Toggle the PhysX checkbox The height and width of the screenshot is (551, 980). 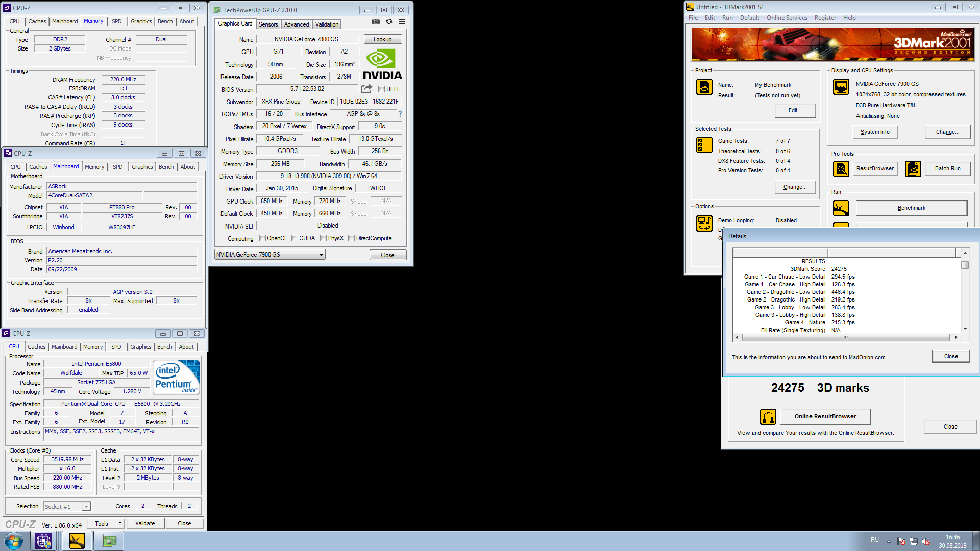pyautogui.click(x=323, y=238)
